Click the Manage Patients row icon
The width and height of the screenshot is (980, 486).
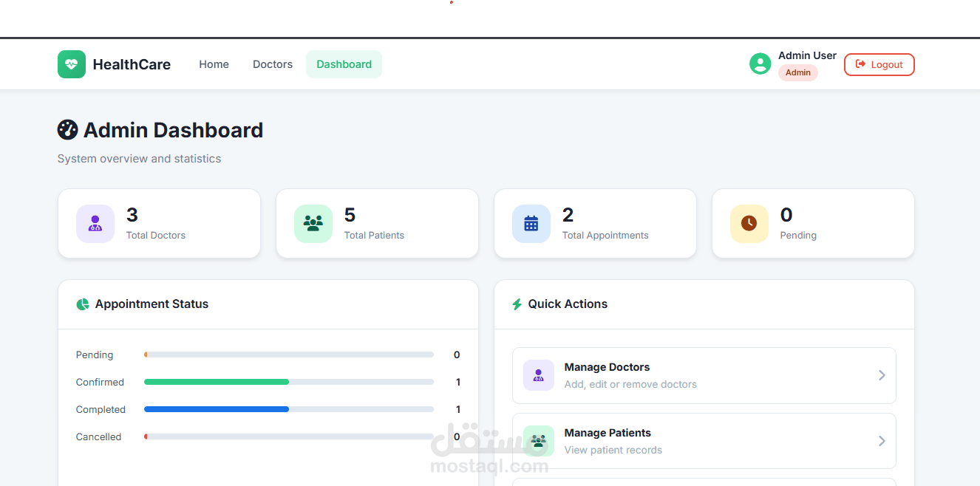click(x=539, y=441)
